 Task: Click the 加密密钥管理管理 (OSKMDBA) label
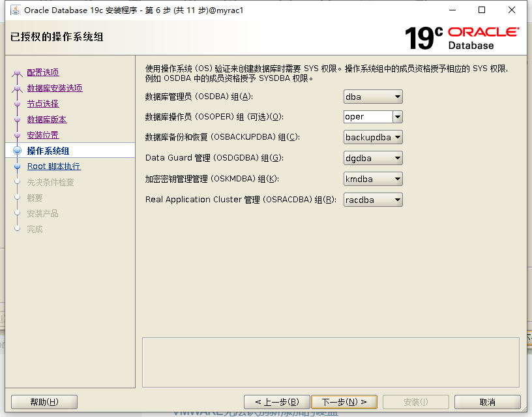212,179
